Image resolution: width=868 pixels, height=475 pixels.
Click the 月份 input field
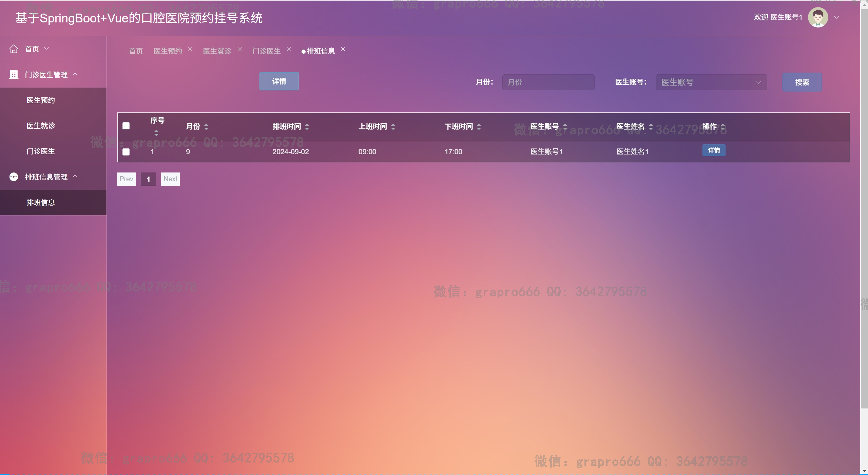click(548, 82)
